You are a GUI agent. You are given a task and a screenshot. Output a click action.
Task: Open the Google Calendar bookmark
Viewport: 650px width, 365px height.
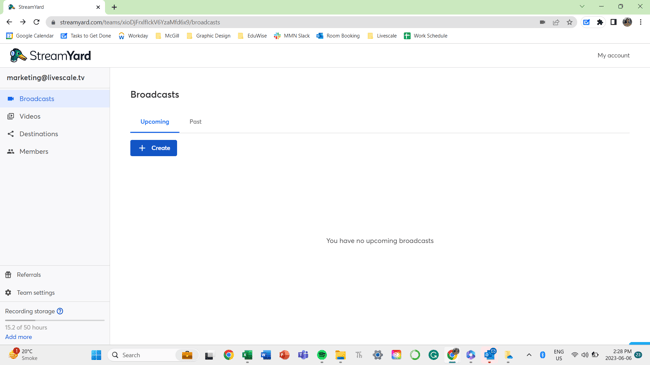(29, 36)
